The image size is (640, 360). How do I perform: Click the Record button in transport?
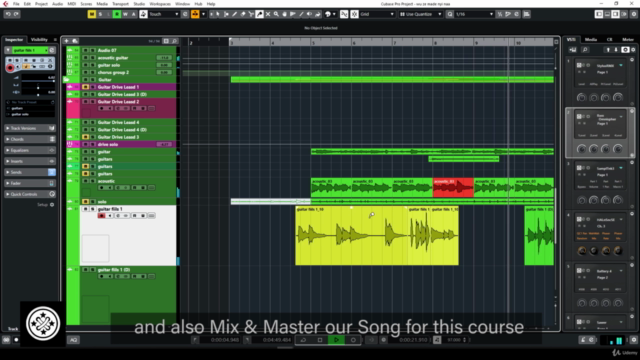pos(353,340)
